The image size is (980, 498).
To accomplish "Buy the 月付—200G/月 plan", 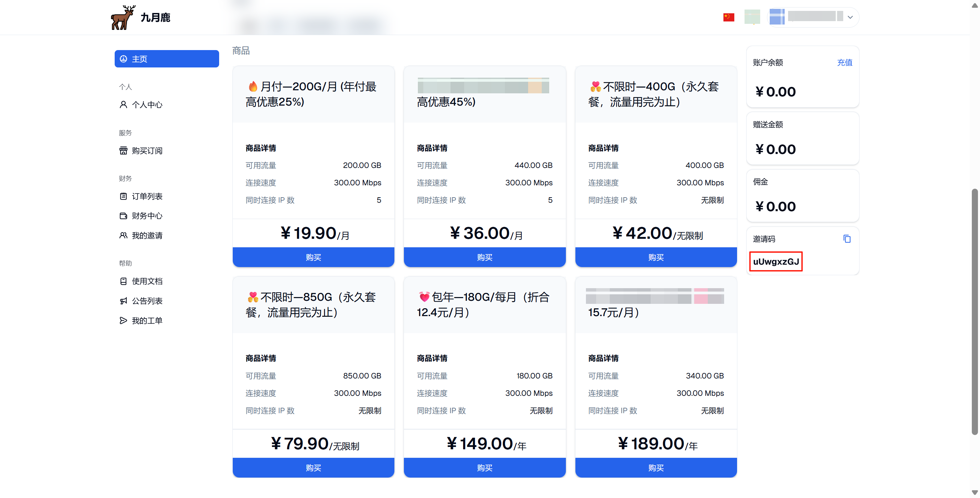I will tap(313, 258).
